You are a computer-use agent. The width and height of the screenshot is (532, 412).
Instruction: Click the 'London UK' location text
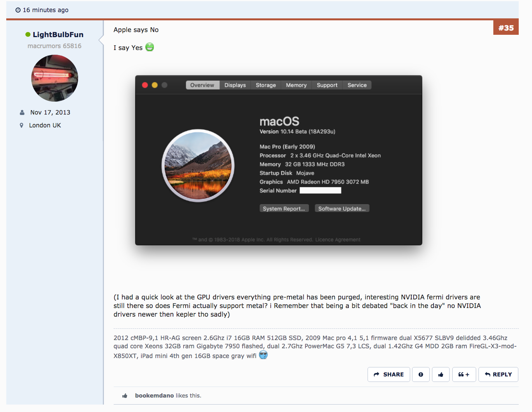pyautogui.click(x=45, y=125)
